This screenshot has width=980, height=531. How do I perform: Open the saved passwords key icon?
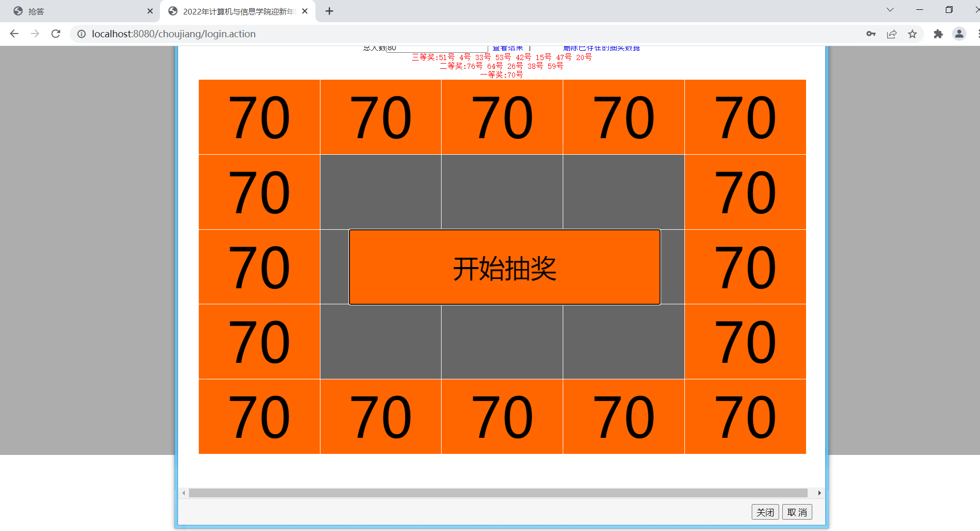871,34
